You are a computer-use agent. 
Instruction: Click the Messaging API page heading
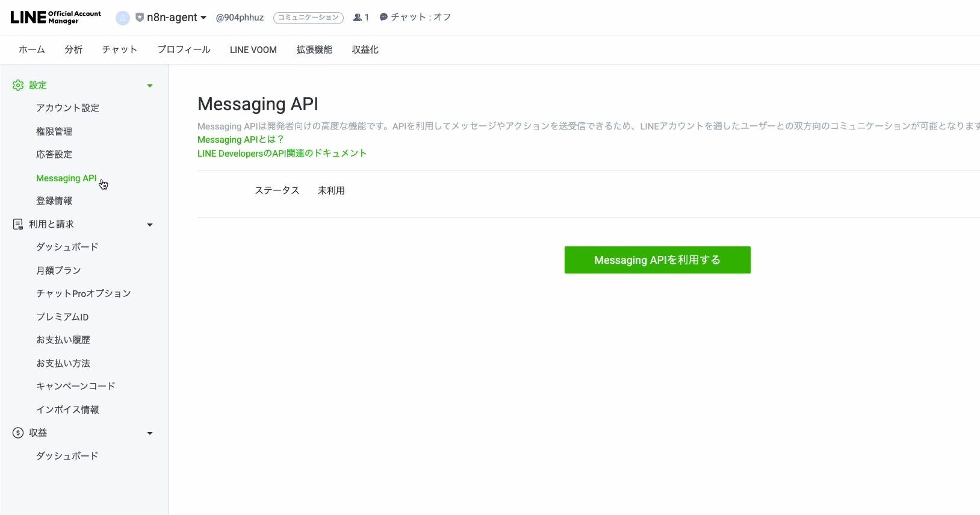click(x=258, y=104)
